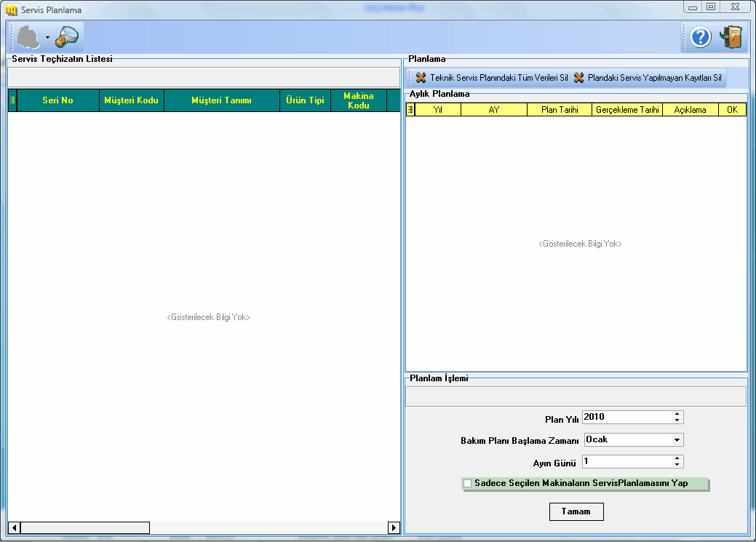Decrease Ayın Günü with down arrow
Image resolution: width=756 pixels, height=542 pixels.
point(677,465)
